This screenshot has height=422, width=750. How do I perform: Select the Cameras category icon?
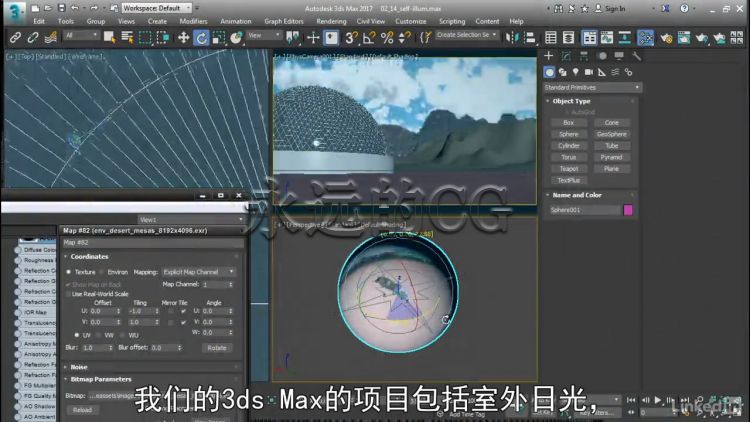[x=589, y=72]
